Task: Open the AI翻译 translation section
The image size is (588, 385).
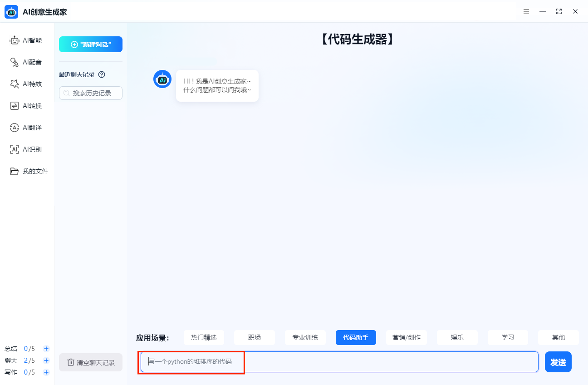Action: 26,128
